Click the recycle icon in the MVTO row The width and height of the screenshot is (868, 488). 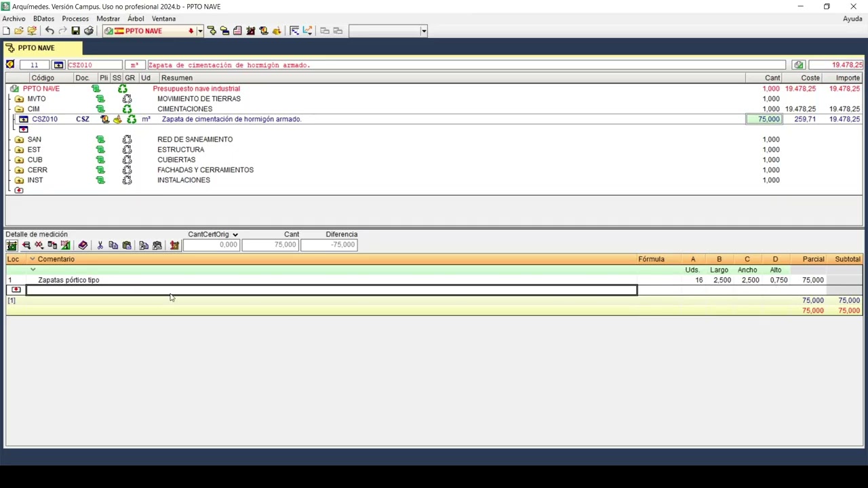click(127, 99)
